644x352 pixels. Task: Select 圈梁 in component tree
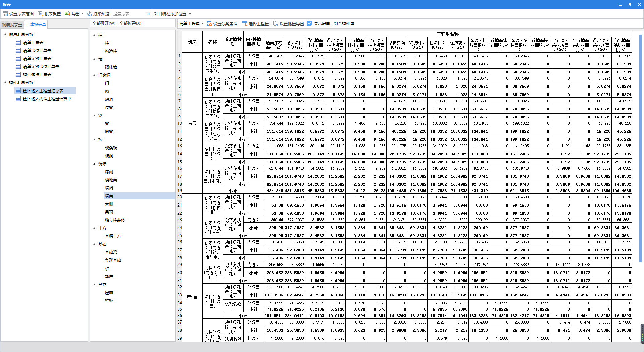tap(109, 131)
